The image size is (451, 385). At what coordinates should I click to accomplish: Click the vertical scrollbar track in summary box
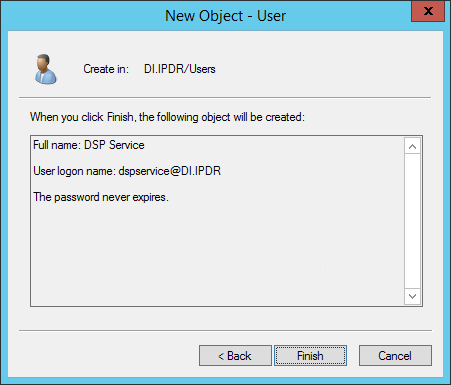412,221
